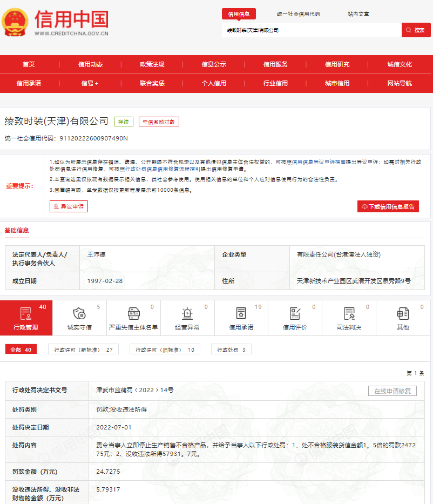
Task: Open the 行政处罚信息信用修复流程指引 link
Action: tap(163, 169)
